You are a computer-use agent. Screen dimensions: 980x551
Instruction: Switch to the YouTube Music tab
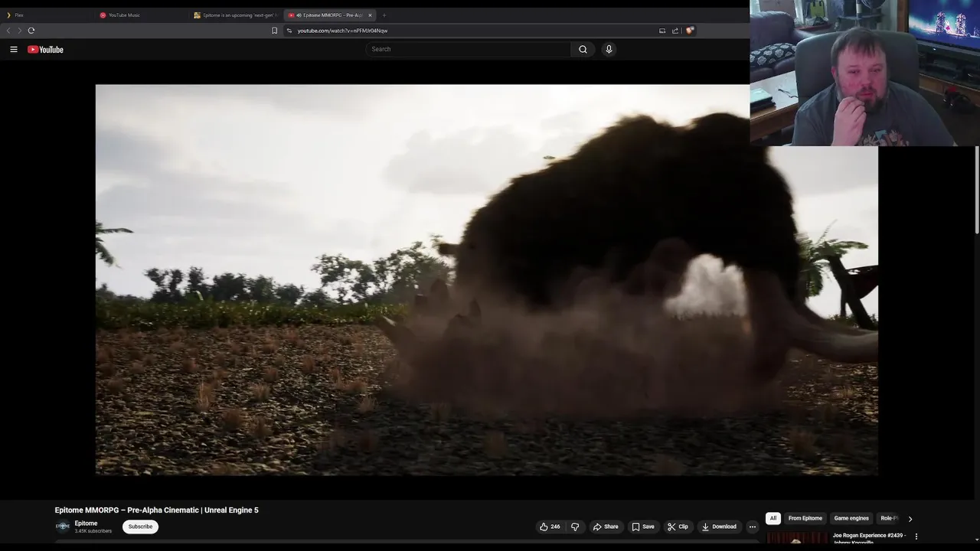(142, 15)
